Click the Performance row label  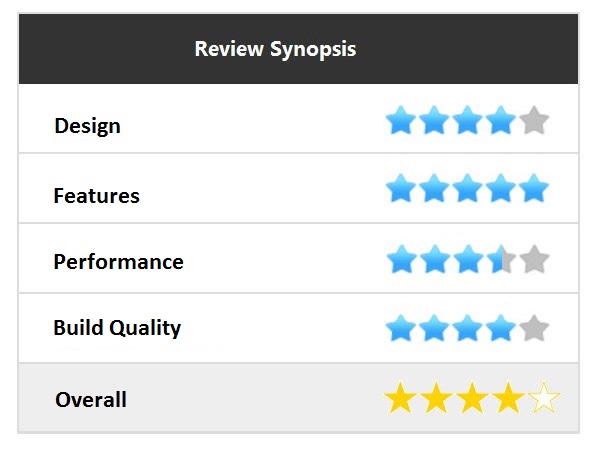click(x=118, y=262)
